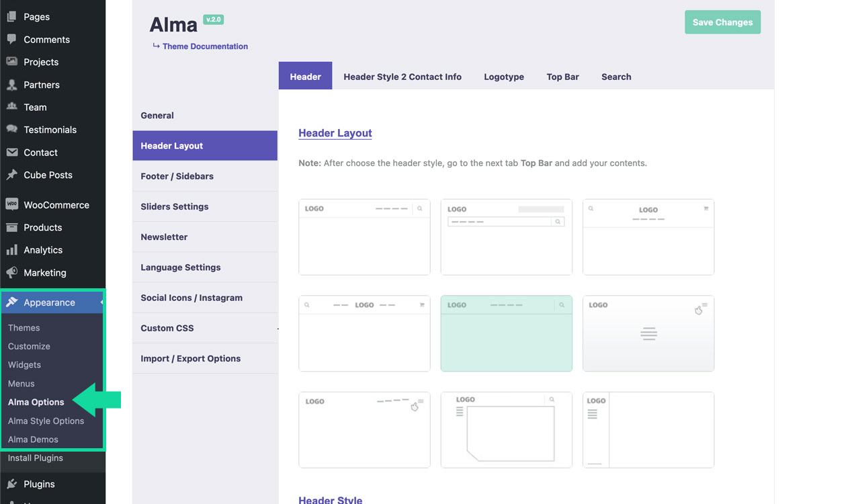Click the Save Changes button

point(722,22)
